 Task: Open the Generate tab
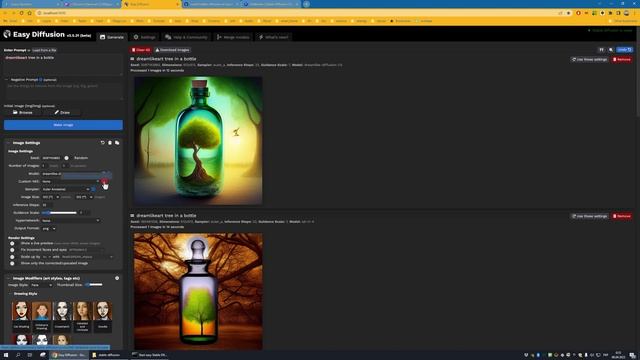click(112, 37)
